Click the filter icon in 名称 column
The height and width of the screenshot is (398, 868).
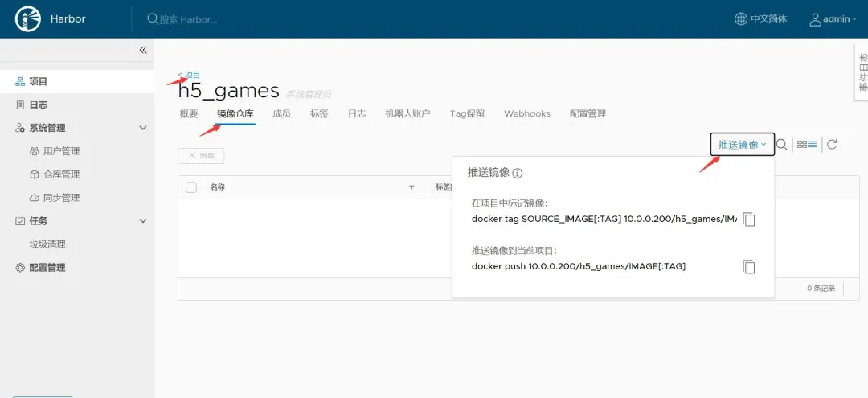411,187
